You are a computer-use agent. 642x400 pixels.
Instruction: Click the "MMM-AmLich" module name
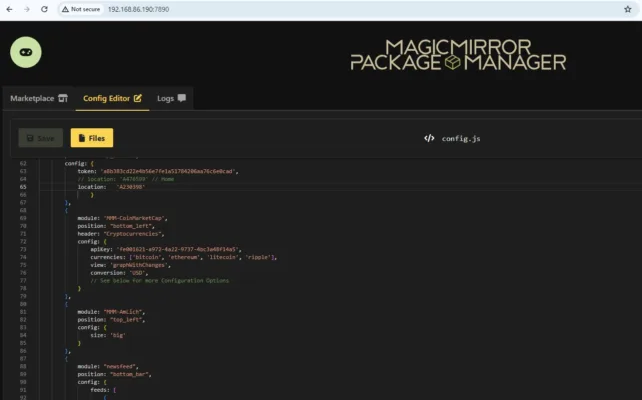pyautogui.click(x=123, y=312)
